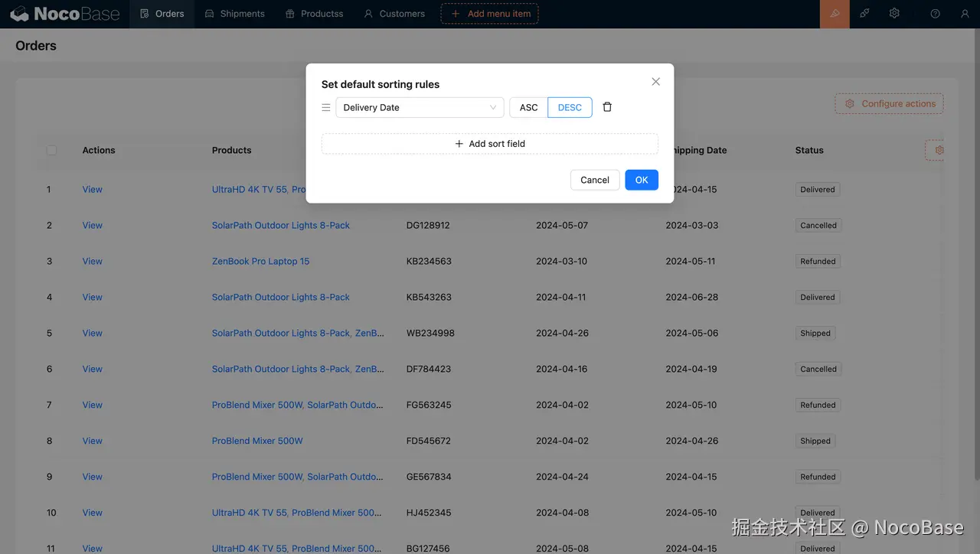Tick the select-all rows checkbox
This screenshot has height=554, width=980.
[x=51, y=151]
